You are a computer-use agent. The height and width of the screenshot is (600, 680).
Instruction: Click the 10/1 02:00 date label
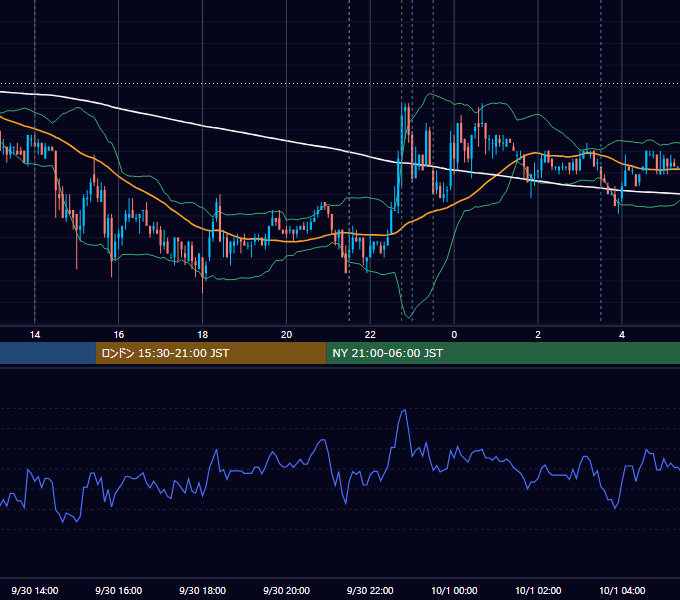[x=538, y=590]
